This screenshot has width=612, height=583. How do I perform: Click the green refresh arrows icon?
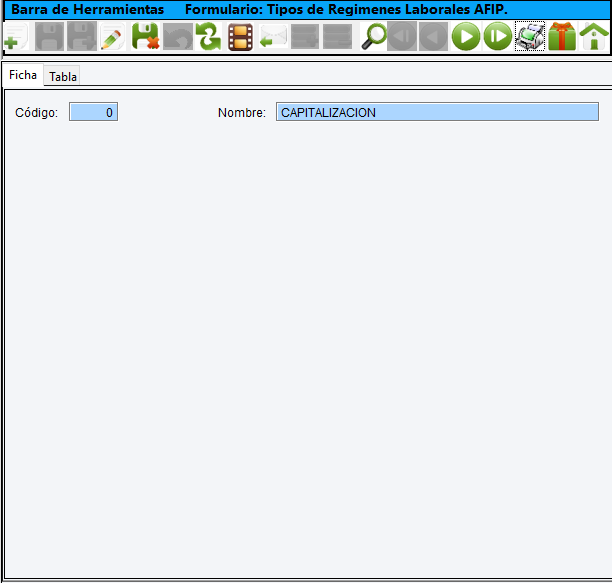point(208,37)
